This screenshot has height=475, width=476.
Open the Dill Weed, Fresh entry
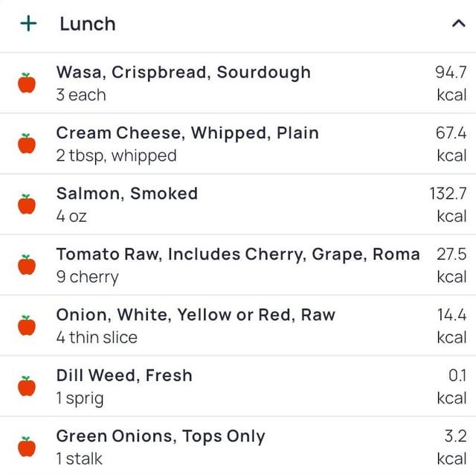tap(124, 376)
